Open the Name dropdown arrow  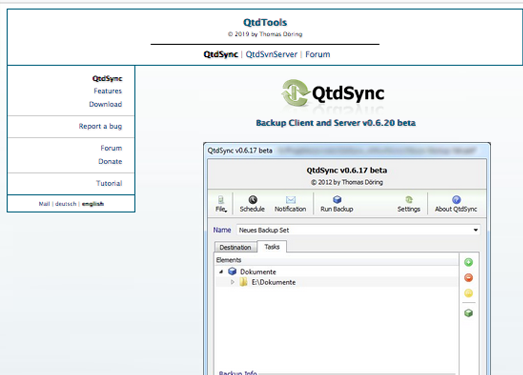(476, 230)
